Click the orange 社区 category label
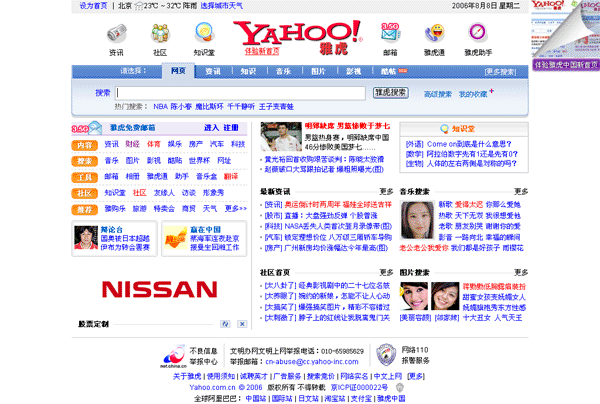600x404 pixels. click(85, 194)
